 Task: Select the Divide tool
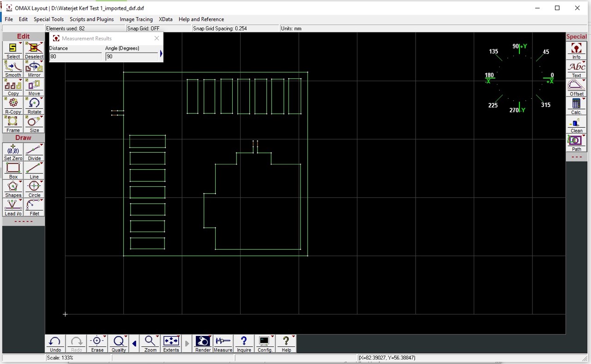[34, 152]
